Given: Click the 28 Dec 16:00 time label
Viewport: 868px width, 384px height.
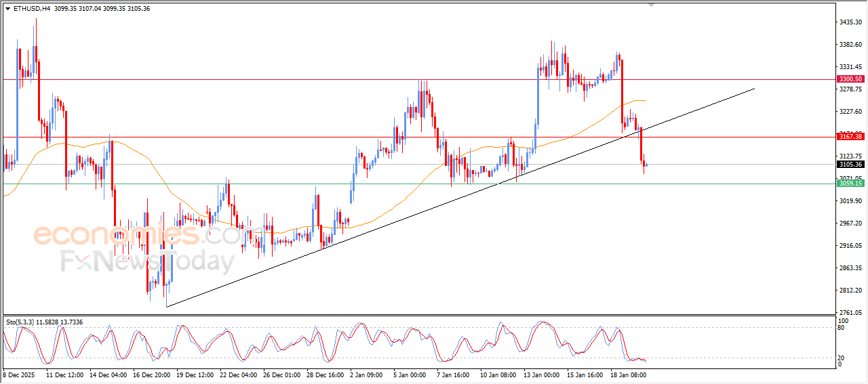Looking at the screenshot, I should [325, 375].
